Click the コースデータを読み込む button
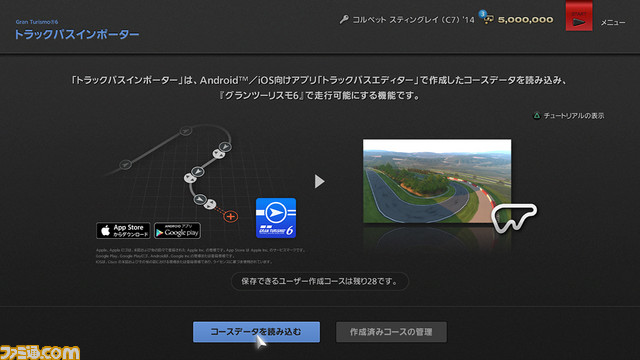The height and width of the screenshot is (360, 640). tap(256, 332)
